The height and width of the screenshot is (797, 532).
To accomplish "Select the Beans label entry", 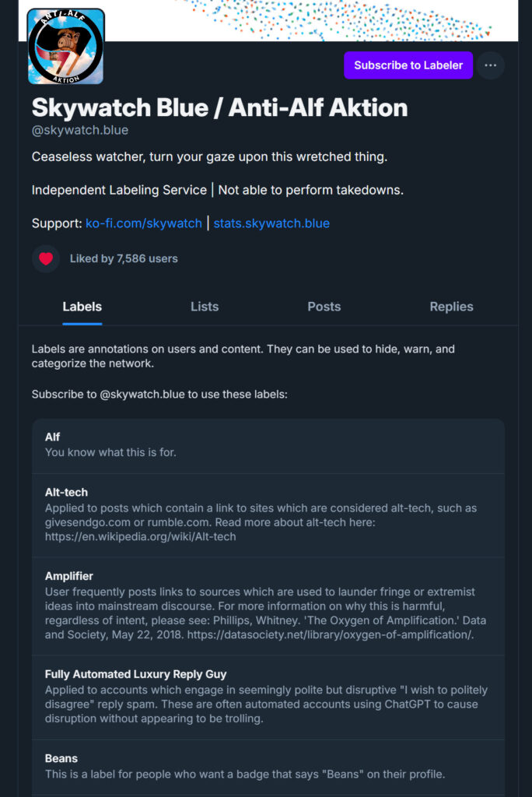I will 268,766.
